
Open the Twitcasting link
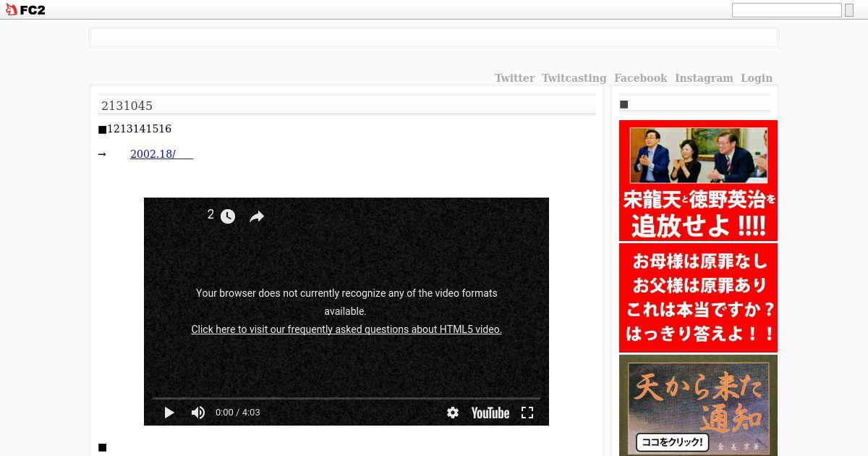click(574, 78)
